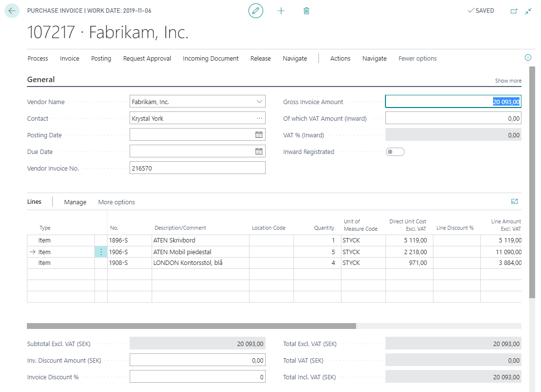Toggle the Inward Registrated switch
Screen dimensions: 541x392
coord(395,152)
